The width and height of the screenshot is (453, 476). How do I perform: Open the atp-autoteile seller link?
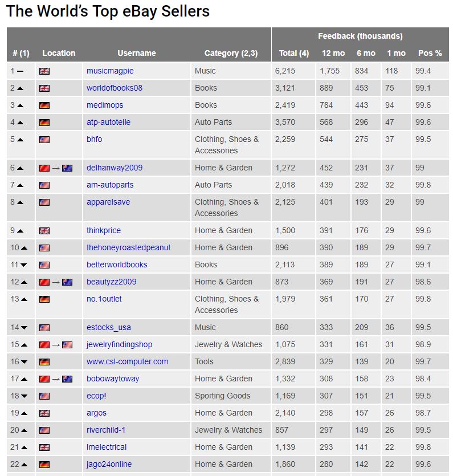108,122
